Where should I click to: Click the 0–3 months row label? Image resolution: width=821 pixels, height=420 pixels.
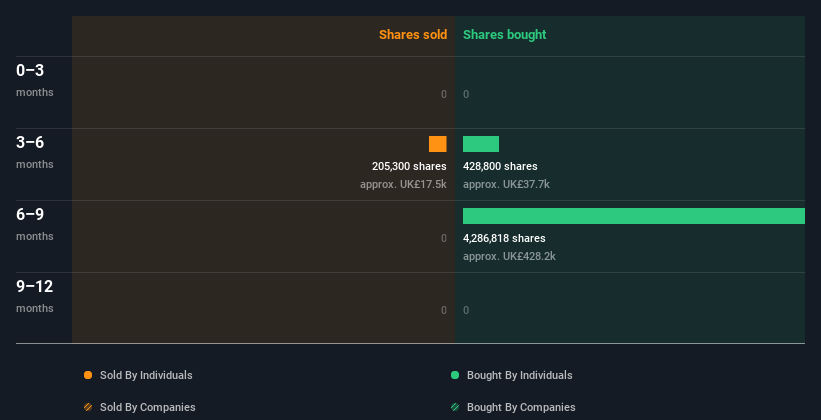[x=35, y=80]
